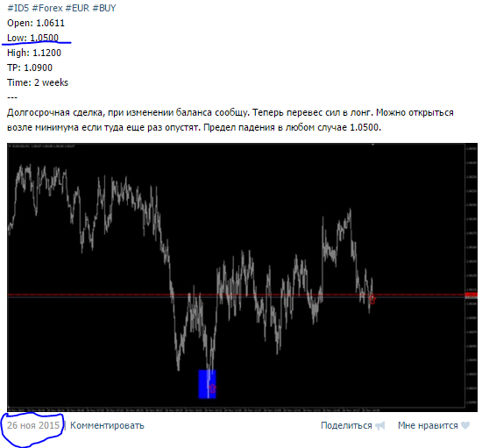Click the Поделиться share link
The width and height of the screenshot is (482, 448).
[346, 425]
